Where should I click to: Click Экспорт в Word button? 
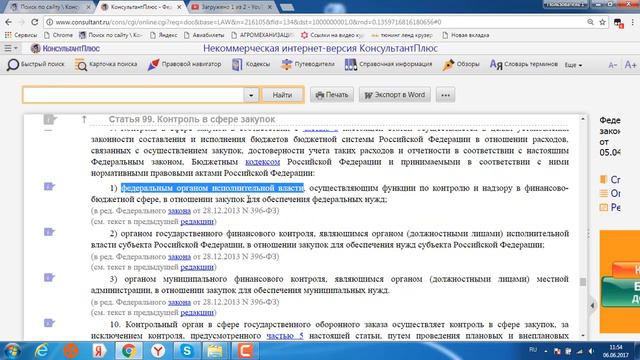click(x=395, y=95)
